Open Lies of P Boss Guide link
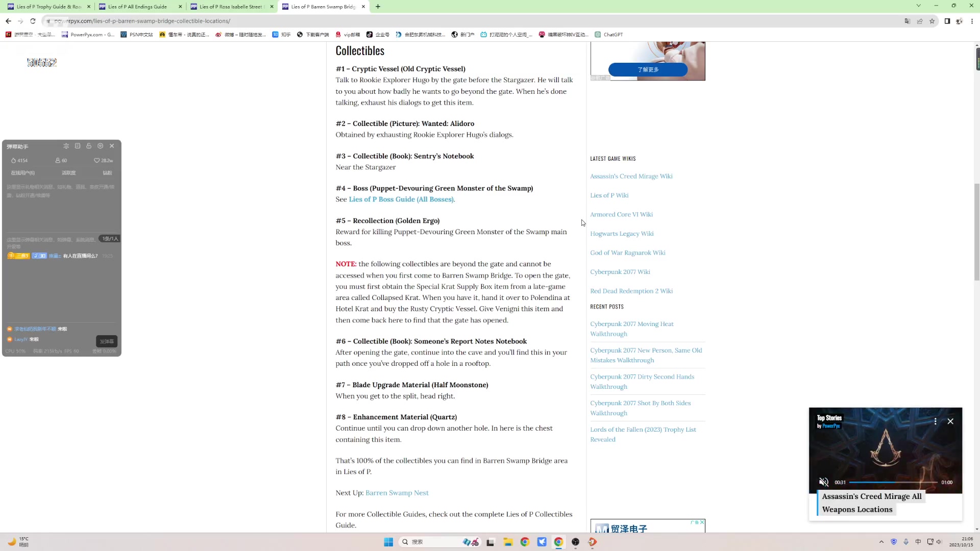 401,199
